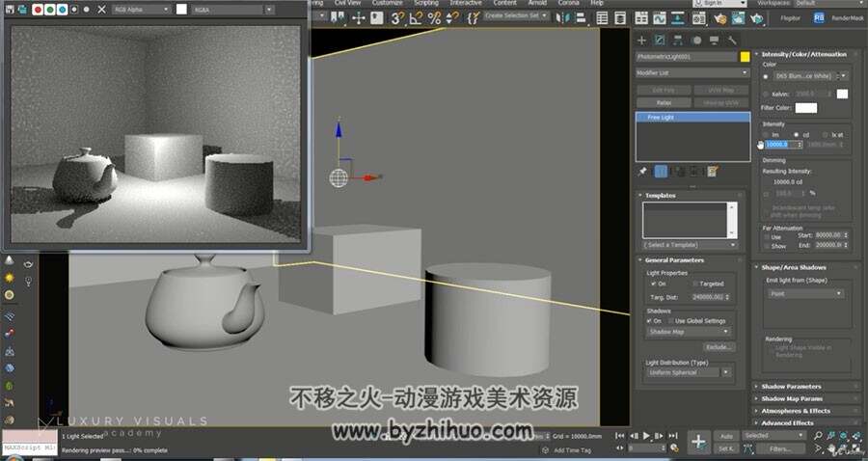Open RGB Alpha channel dropdown in render window
The height and width of the screenshot is (461, 868).
point(142,10)
